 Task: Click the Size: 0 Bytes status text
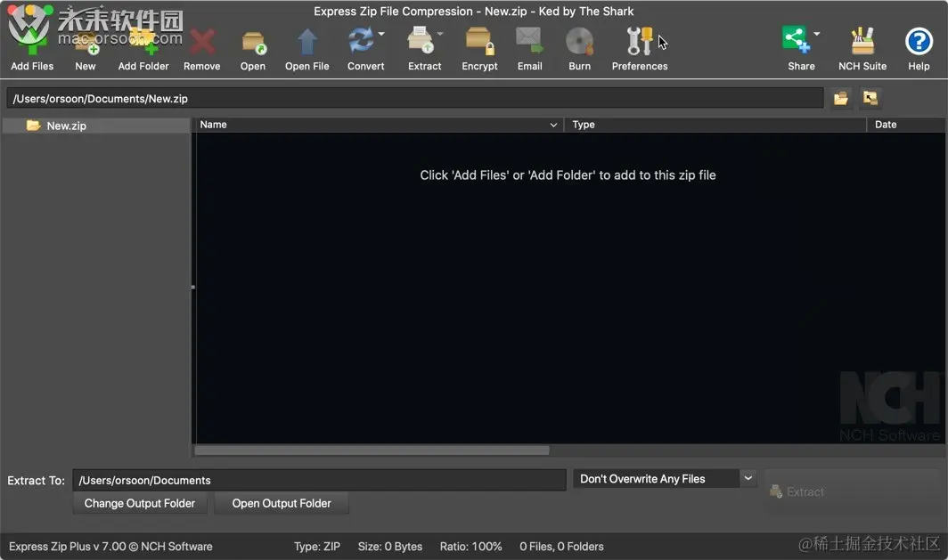coord(390,546)
